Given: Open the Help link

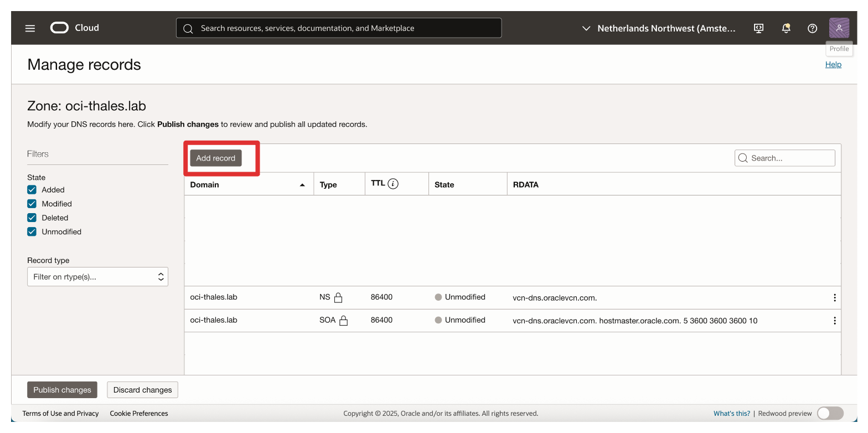Looking at the screenshot, I should [833, 64].
